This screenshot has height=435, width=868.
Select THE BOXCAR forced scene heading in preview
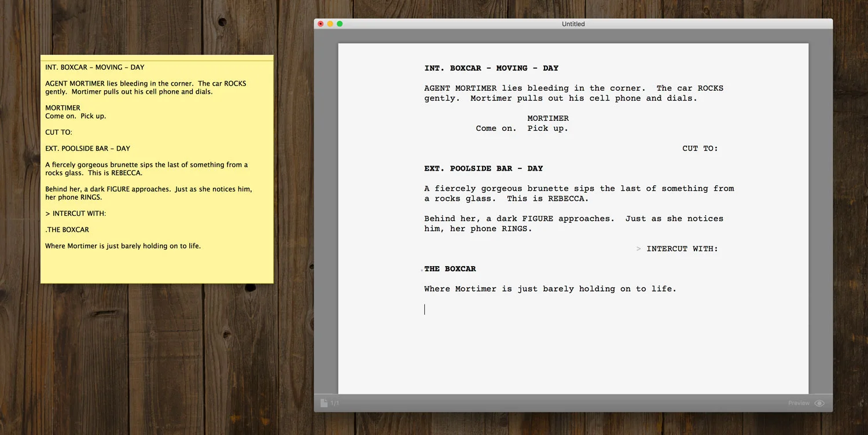click(450, 268)
